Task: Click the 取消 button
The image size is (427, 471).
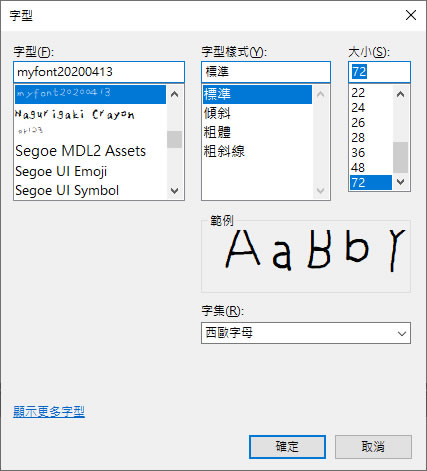Action: 373,447
